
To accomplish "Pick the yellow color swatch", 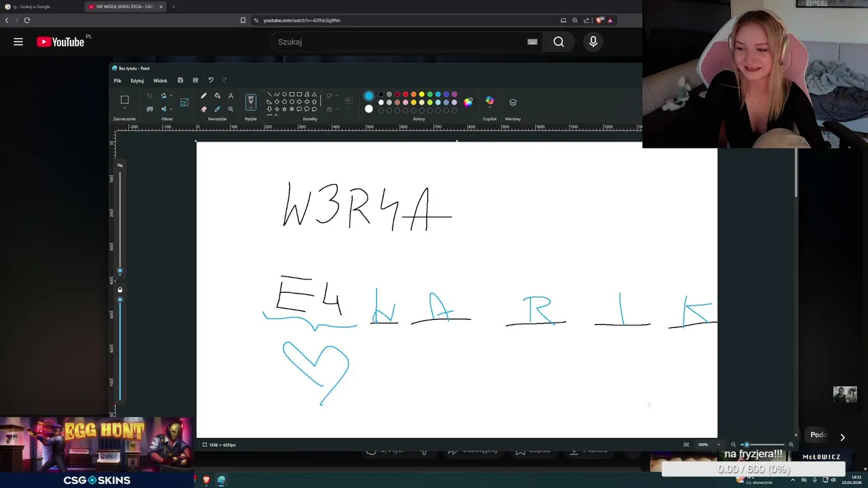I will [422, 94].
